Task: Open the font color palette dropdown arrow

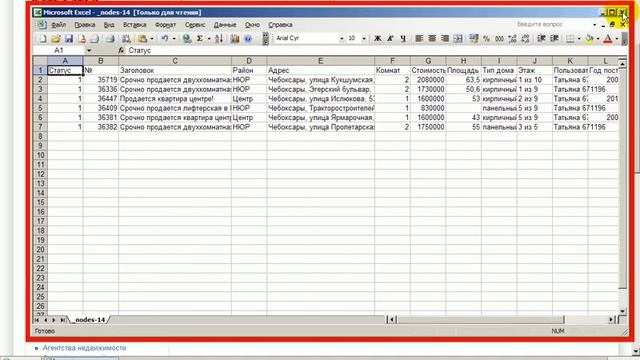Action: pyautogui.click(x=617, y=39)
